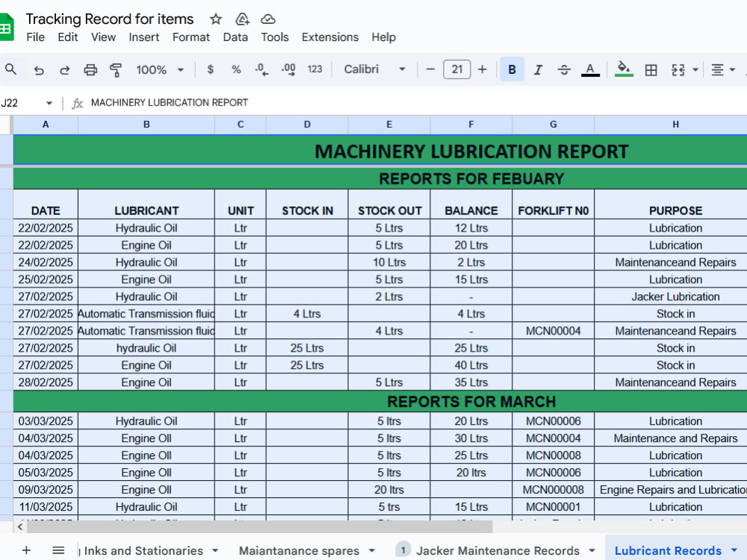The height and width of the screenshot is (560, 747).
Task: Undo the last action
Action: coord(39,70)
